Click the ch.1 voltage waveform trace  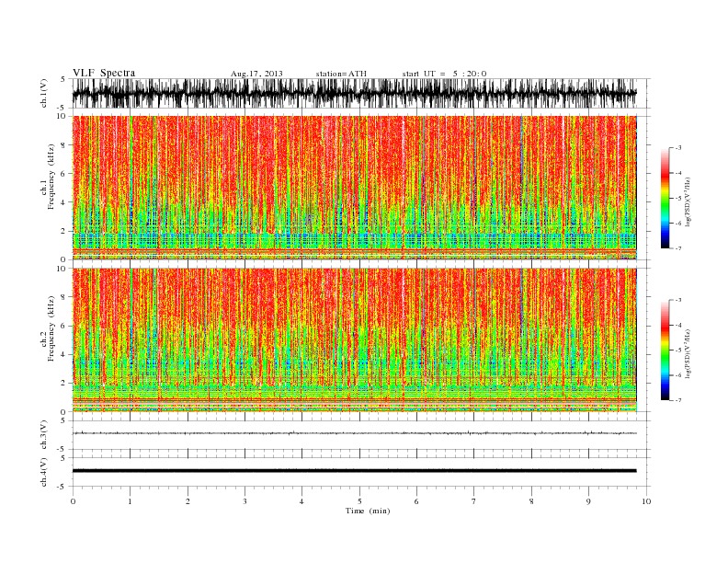click(355, 93)
